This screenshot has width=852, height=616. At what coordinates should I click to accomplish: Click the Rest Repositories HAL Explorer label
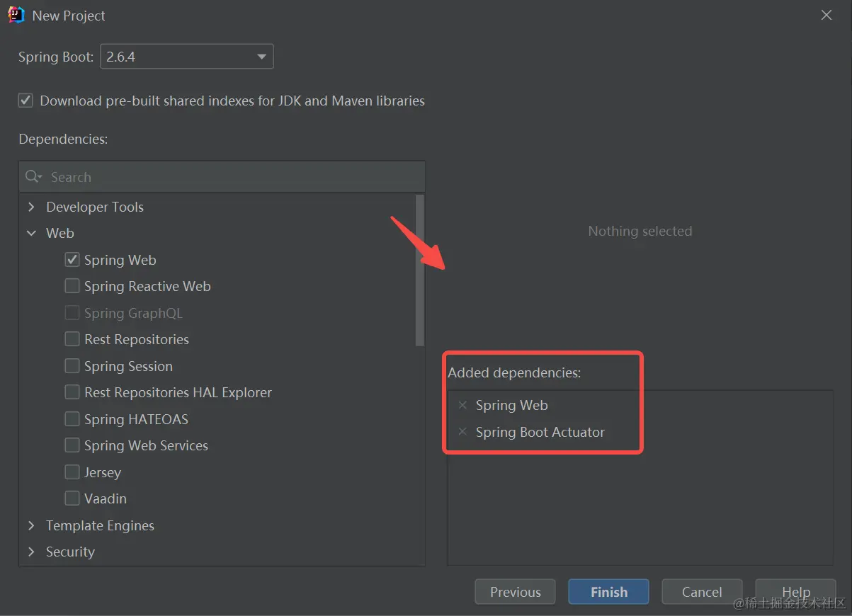point(178,392)
